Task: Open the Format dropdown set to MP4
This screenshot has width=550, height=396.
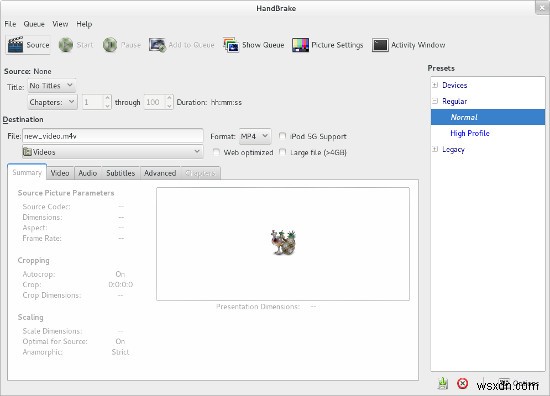Action: [x=255, y=136]
